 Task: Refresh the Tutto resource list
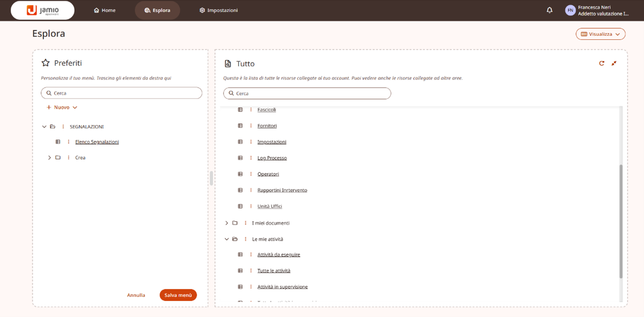(602, 64)
